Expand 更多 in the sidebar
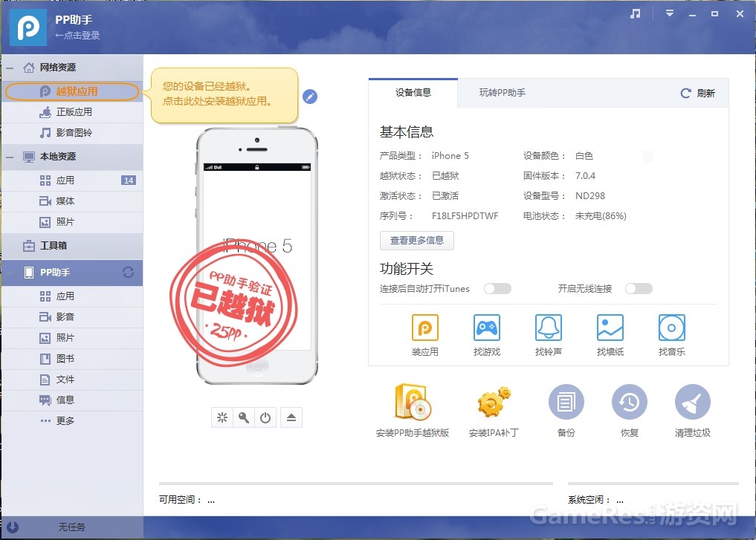The width and height of the screenshot is (756, 540). pyautogui.click(x=72, y=421)
